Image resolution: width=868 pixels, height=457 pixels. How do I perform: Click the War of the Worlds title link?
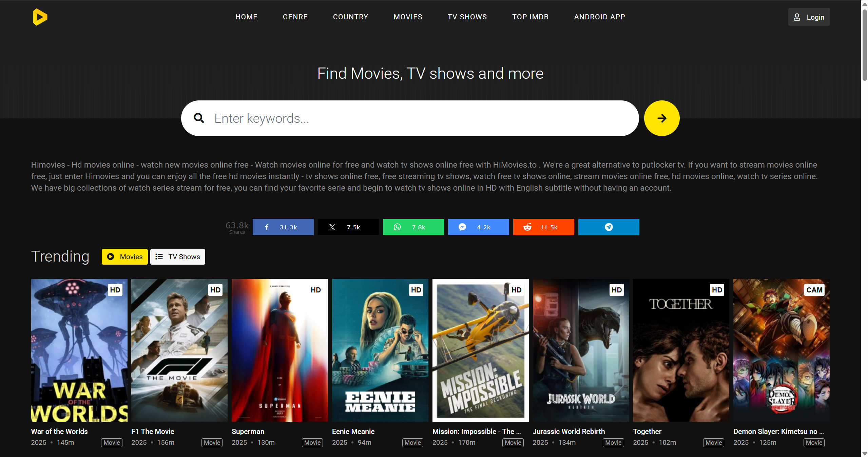[59, 432]
